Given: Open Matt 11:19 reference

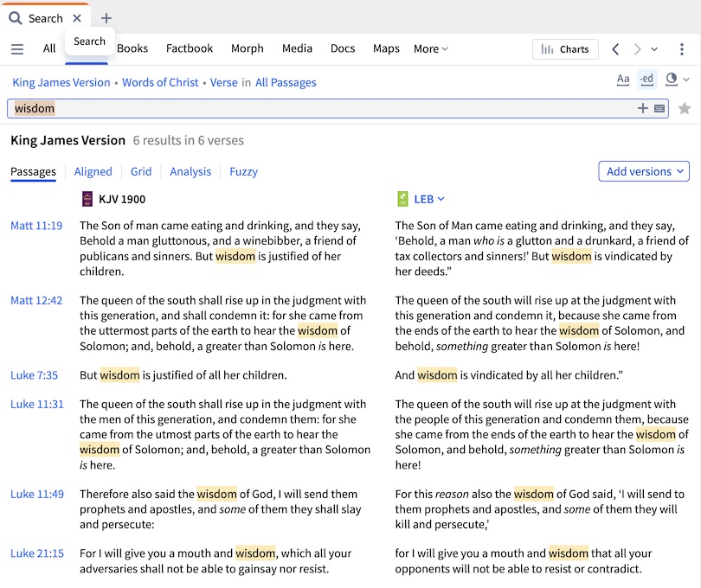Looking at the screenshot, I should (36, 226).
